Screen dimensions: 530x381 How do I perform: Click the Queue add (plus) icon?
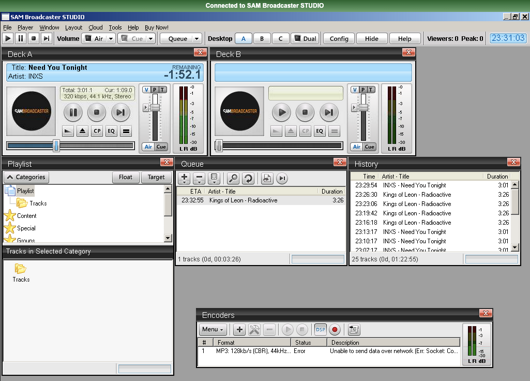184,178
